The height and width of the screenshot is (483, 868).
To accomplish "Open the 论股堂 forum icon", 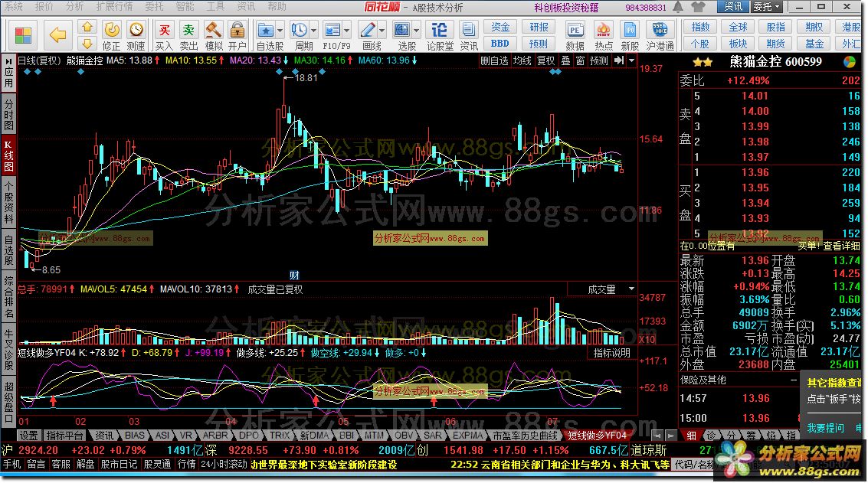I will pyautogui.click(x=440, y=35).
